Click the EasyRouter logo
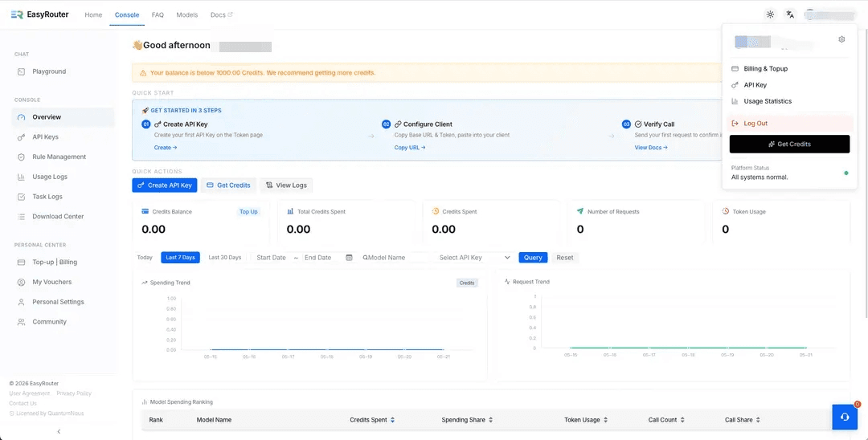 click(x=40, y=15)
